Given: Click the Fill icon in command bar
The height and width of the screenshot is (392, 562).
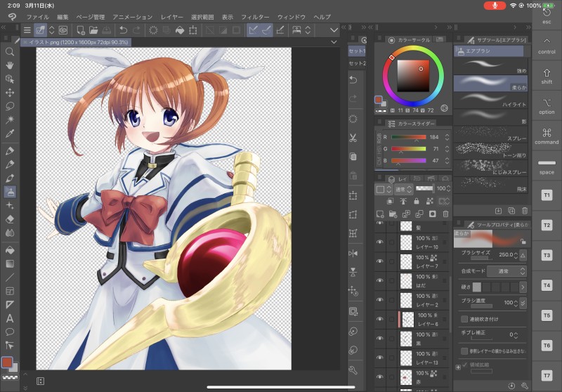Looking at the screenshot, I should click(180, 30).
